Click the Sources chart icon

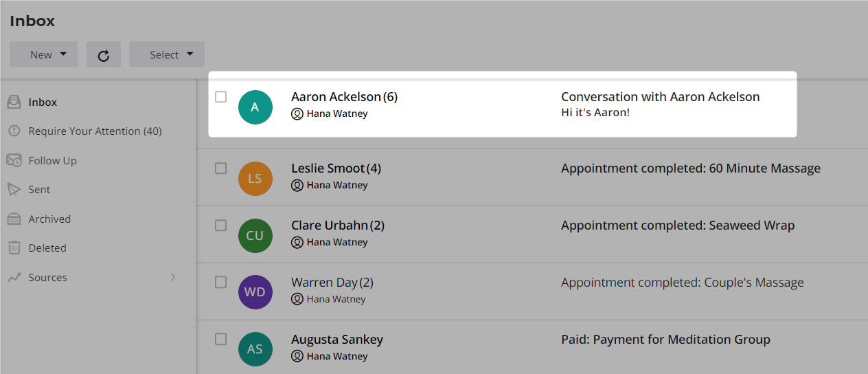(14, 277)
